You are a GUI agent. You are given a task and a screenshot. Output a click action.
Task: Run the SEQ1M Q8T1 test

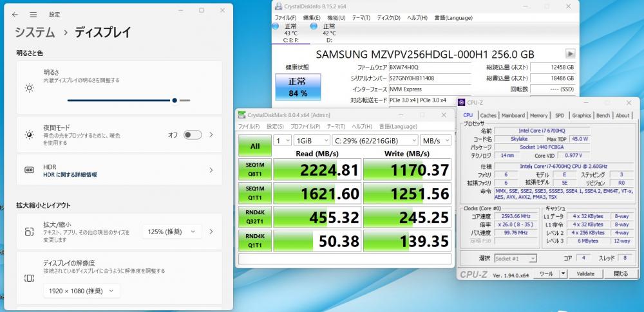click(254, 169)
